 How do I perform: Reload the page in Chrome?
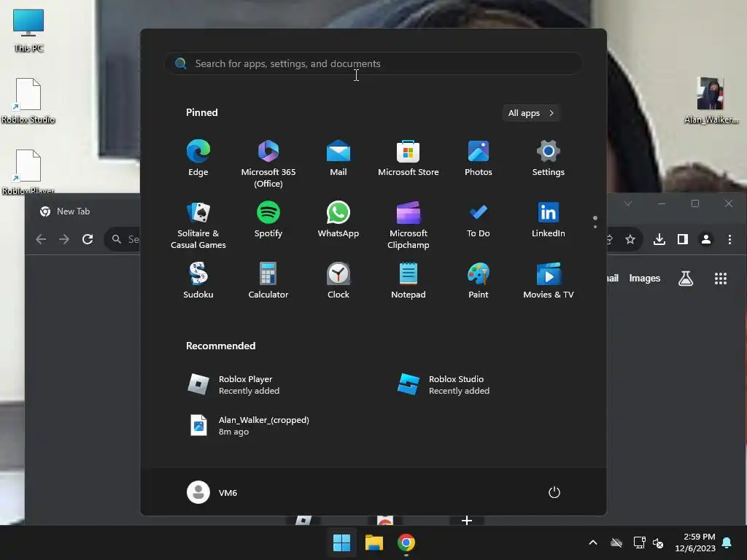[x=88, y=239]
